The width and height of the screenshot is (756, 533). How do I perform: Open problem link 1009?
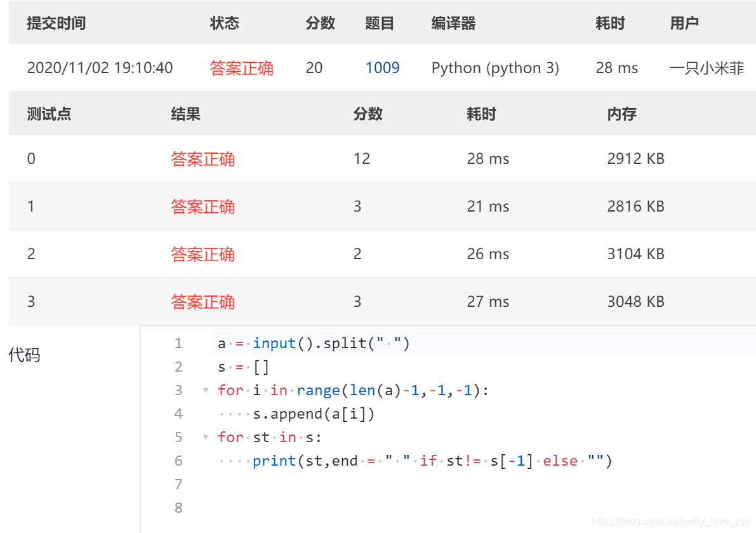(382, 68)
